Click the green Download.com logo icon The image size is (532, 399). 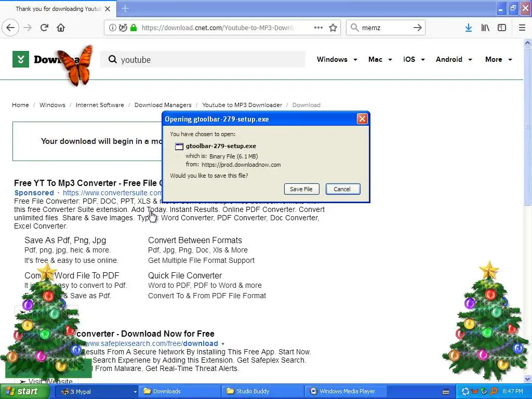(21, 59)
